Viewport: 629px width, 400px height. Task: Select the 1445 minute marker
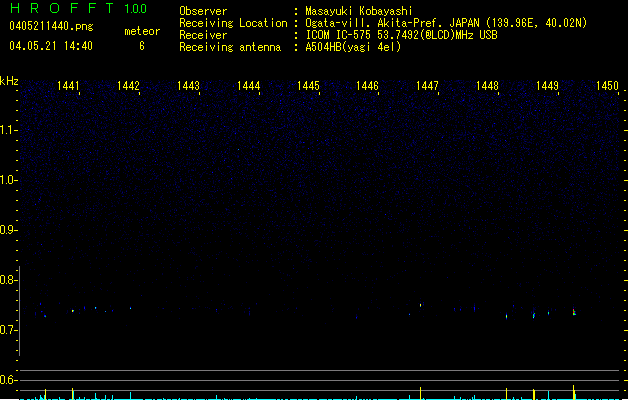click(x=308, y=86)
